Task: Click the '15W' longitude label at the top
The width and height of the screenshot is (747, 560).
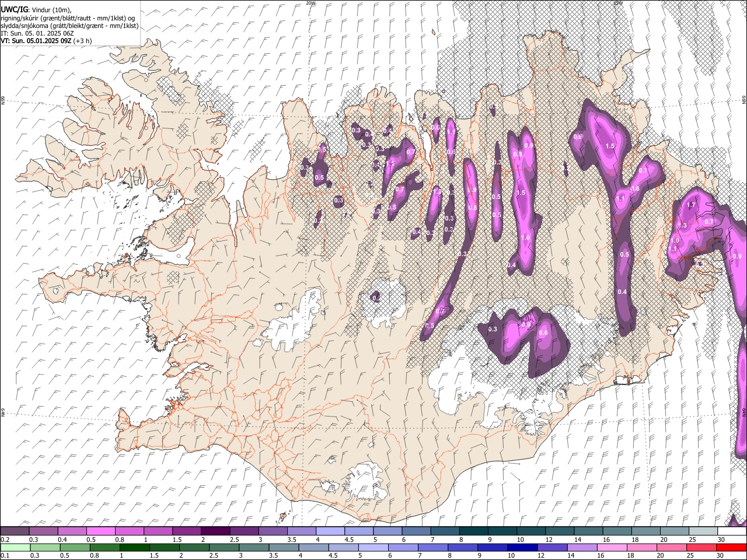Action: click(618, 3)
